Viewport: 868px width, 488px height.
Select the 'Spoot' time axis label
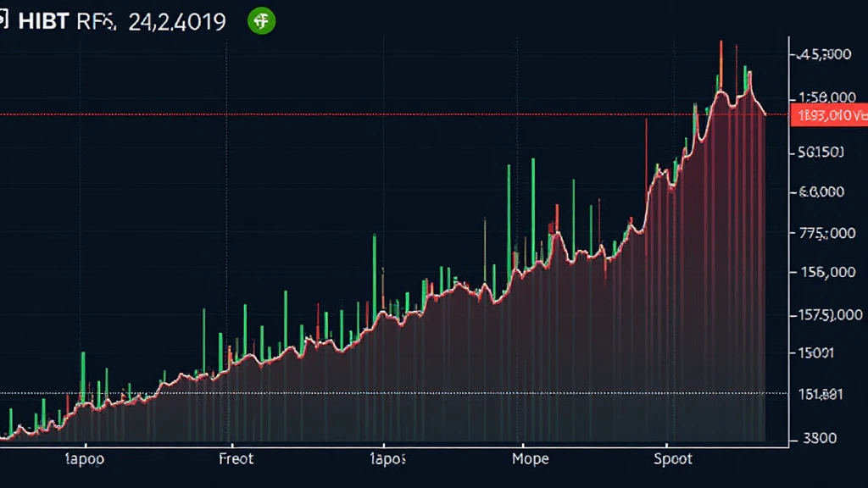pos(672,458)
